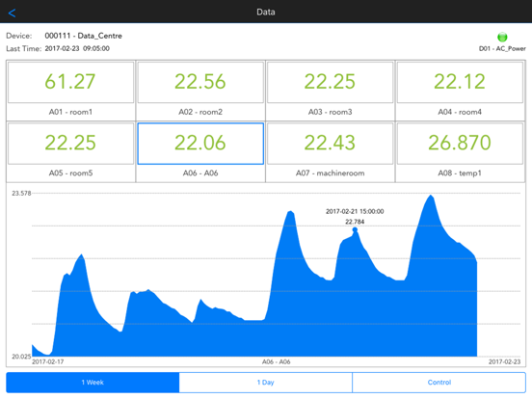This screenshot has height=399, width=532.
Task: Select the A04 room4 reading 22.12
Action: 460,82
